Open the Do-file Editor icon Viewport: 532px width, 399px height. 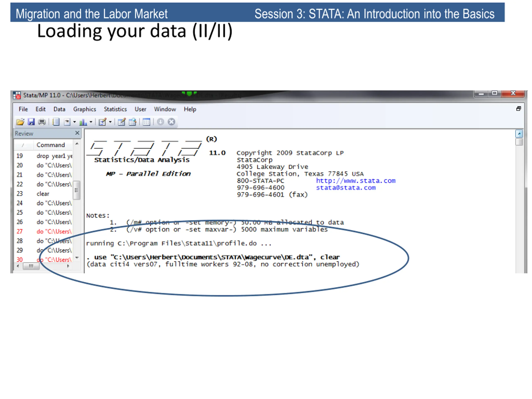[x=102, y=122]
